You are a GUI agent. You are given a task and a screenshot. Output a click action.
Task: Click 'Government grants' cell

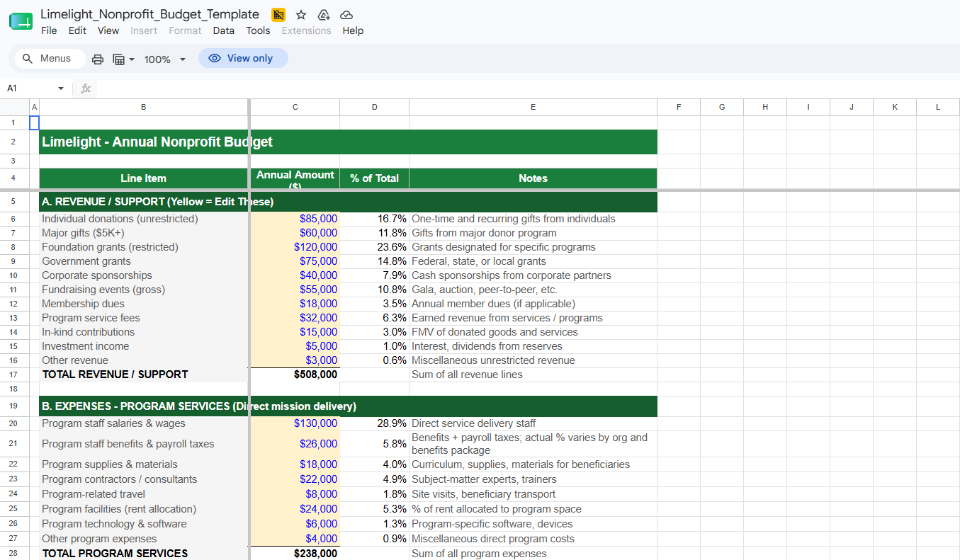[143, 261]
